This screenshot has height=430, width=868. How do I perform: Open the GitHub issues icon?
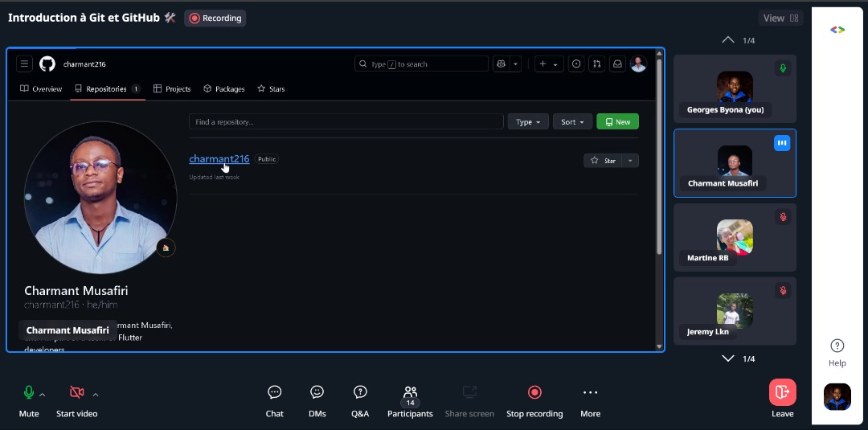tap(576, 64)
